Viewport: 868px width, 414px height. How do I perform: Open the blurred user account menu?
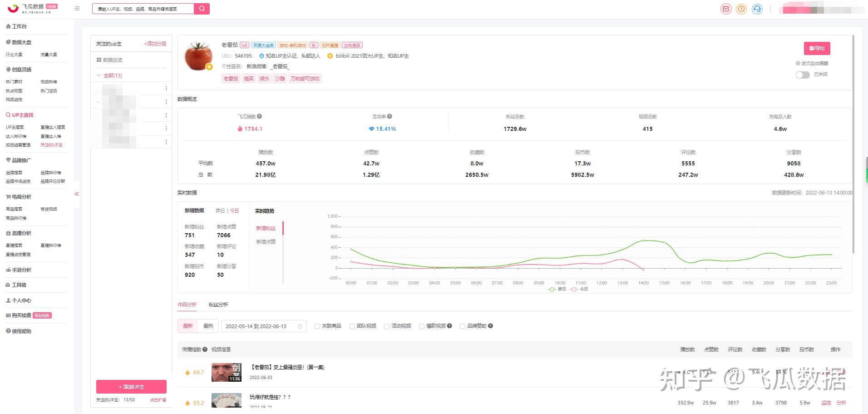[x=823, y=9]
